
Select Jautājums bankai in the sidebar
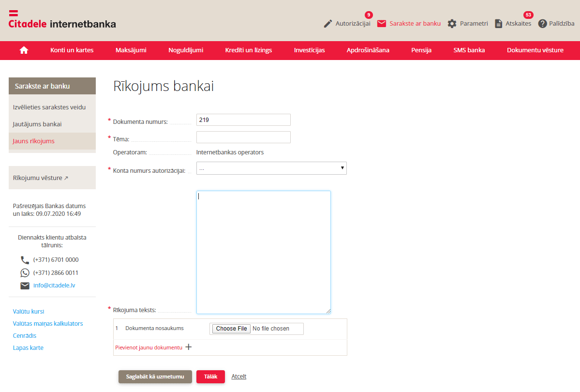pos(37,124)
